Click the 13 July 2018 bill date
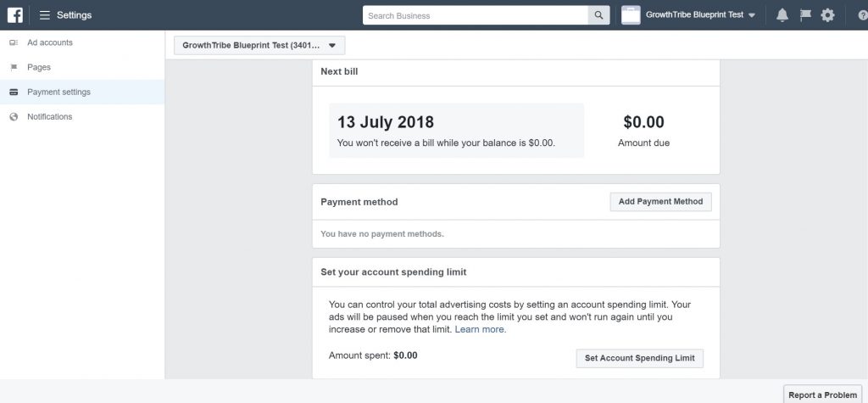The width and height of the screenshot is (868, 403). coord(386,122)
